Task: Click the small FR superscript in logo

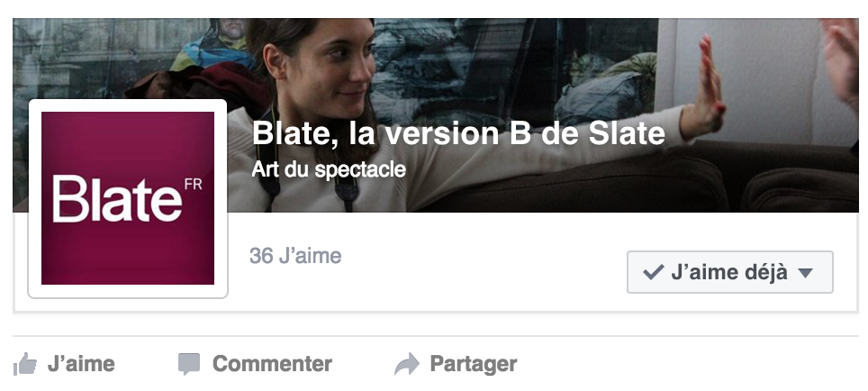Action: click(194, 185)
